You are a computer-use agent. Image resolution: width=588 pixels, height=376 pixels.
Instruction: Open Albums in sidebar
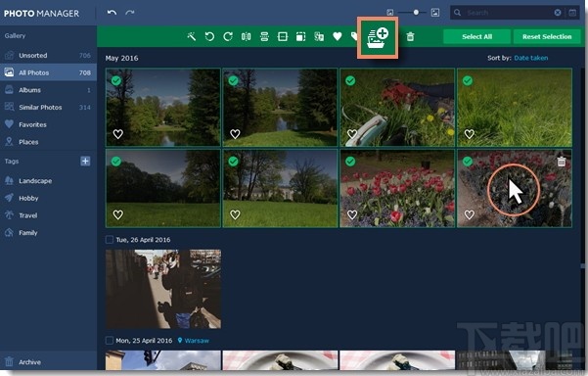point(48,90)
